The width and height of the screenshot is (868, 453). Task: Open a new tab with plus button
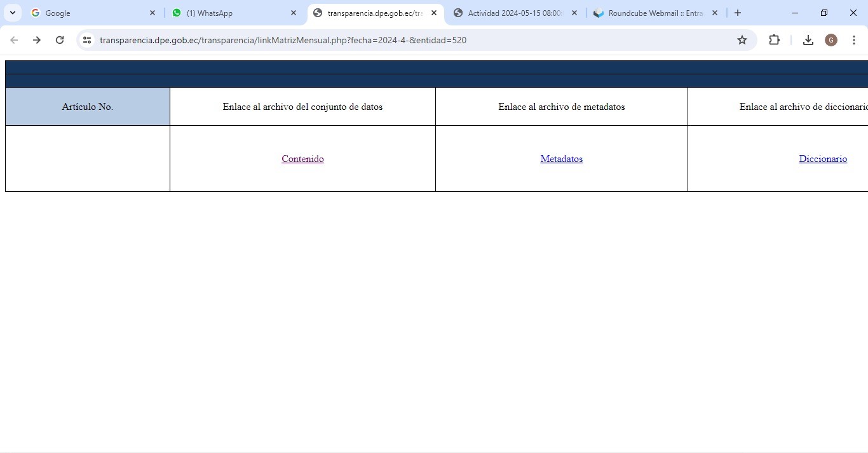pos(737,13)
